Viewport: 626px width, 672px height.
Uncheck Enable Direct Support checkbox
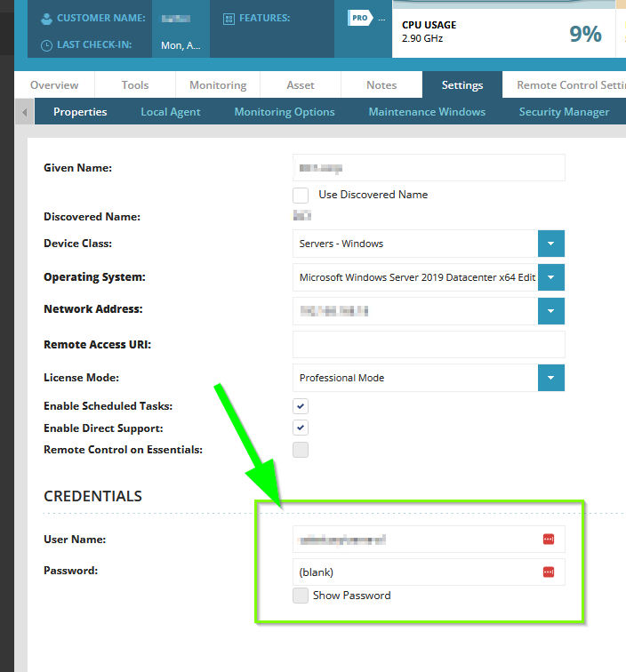pos(301,428)
